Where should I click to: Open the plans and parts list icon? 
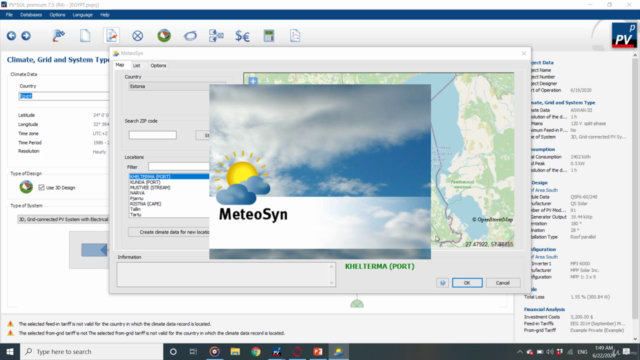tap(216, 36)
